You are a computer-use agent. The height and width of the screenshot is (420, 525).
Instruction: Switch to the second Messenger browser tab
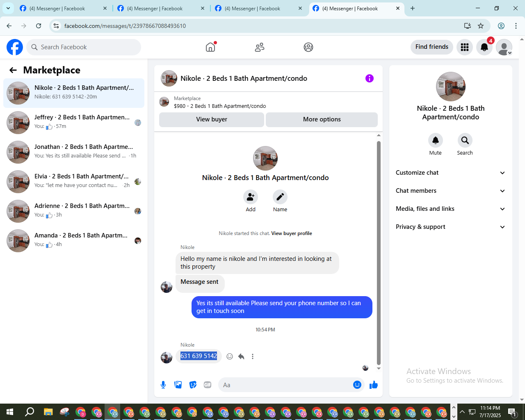161,8
